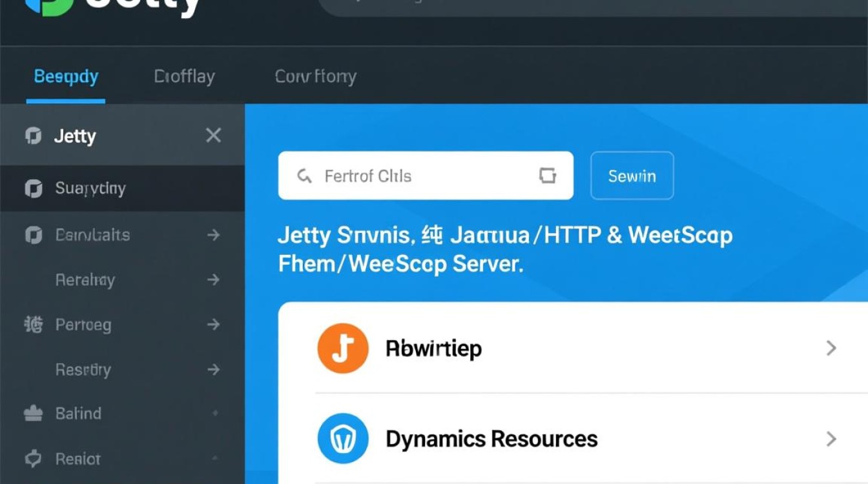The image size is (868, 484).
Task: Expand the Eanubaits sidebar arrow
Action: tap(213, 235)
